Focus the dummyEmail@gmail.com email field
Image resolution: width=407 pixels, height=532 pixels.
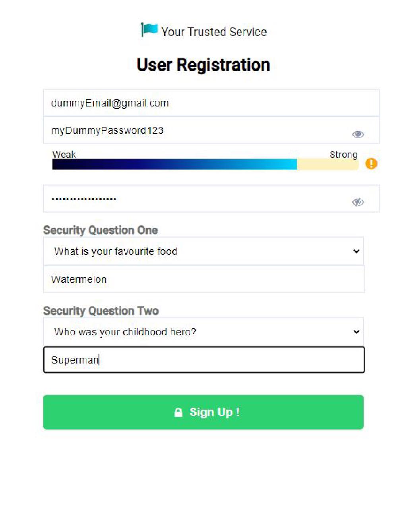211,103
